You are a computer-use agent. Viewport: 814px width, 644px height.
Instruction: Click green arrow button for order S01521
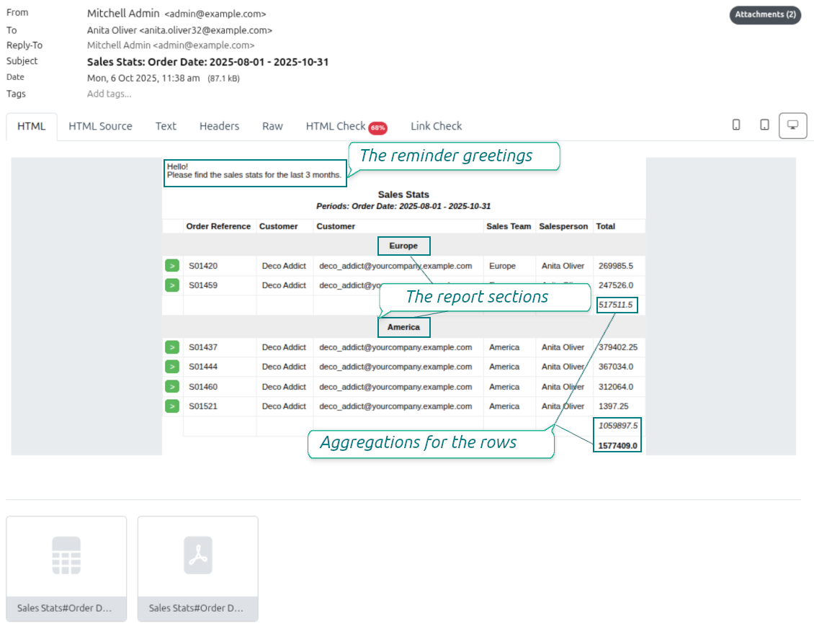pos(171,406)
